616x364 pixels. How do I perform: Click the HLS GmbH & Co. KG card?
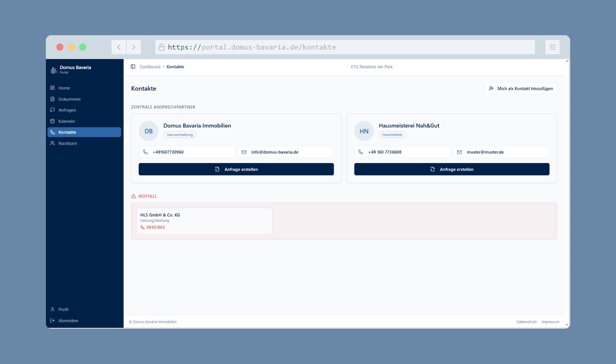click(204, 221)
